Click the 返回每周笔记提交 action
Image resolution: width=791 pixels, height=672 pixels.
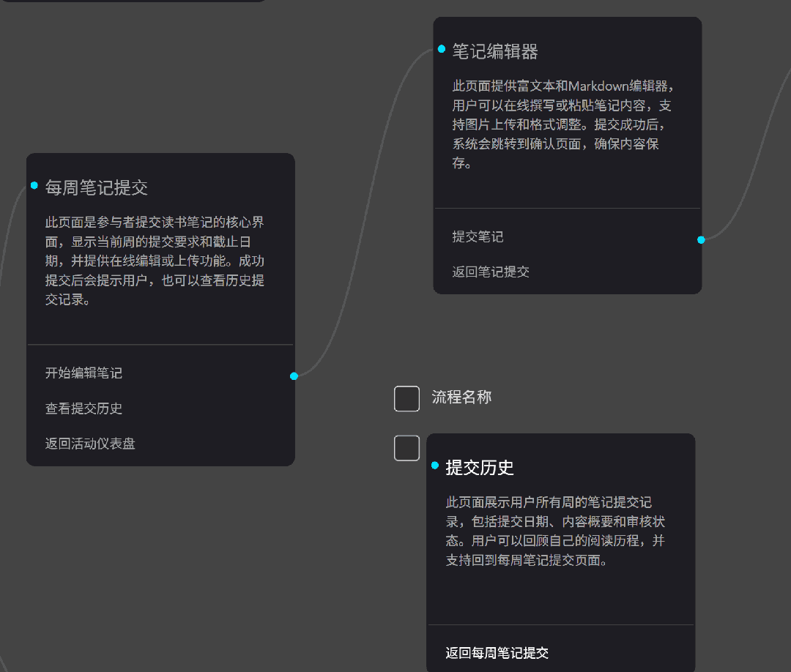coord(497,653)
